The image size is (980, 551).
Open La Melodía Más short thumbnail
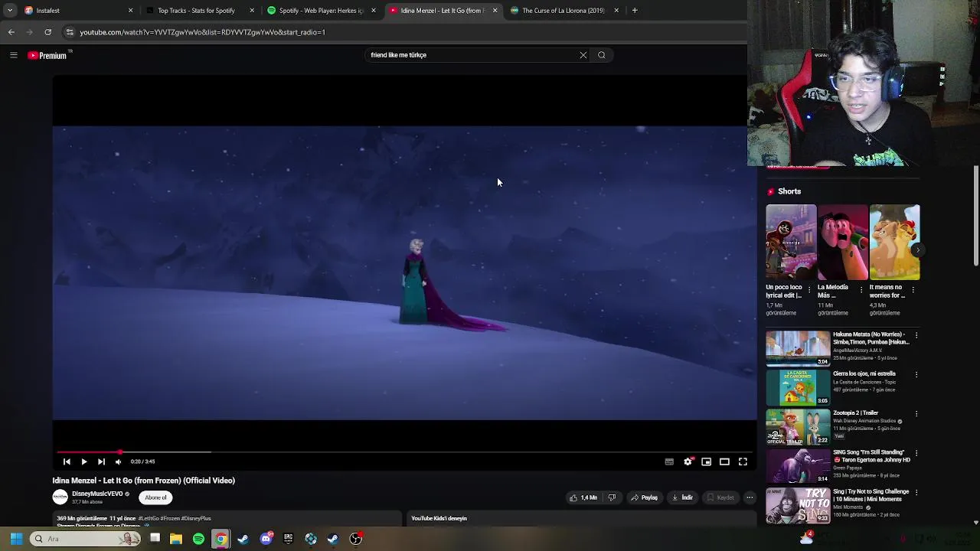(x=843, y=243)
